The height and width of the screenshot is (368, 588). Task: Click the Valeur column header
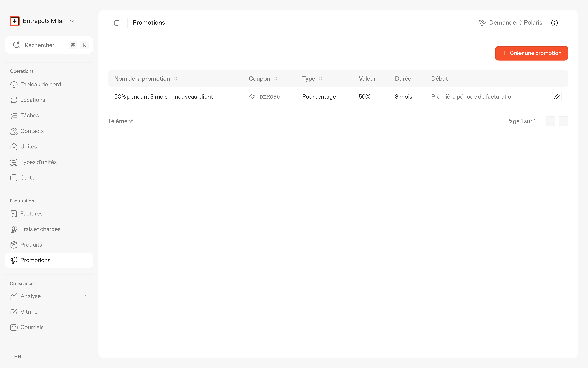(x=367, y=79)
